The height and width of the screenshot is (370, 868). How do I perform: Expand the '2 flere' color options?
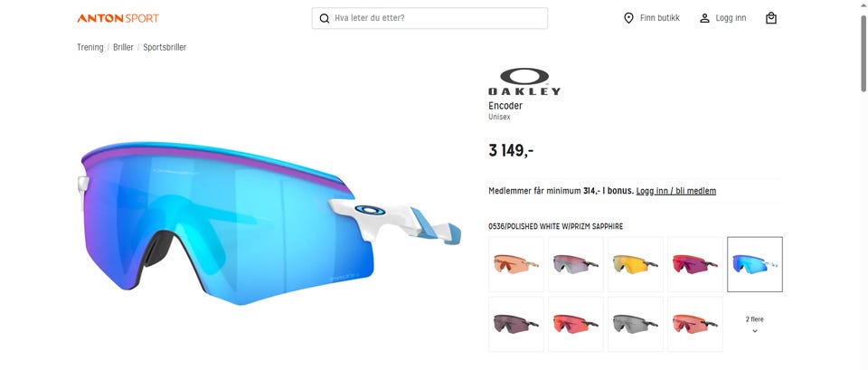click(x=754, y=325)
